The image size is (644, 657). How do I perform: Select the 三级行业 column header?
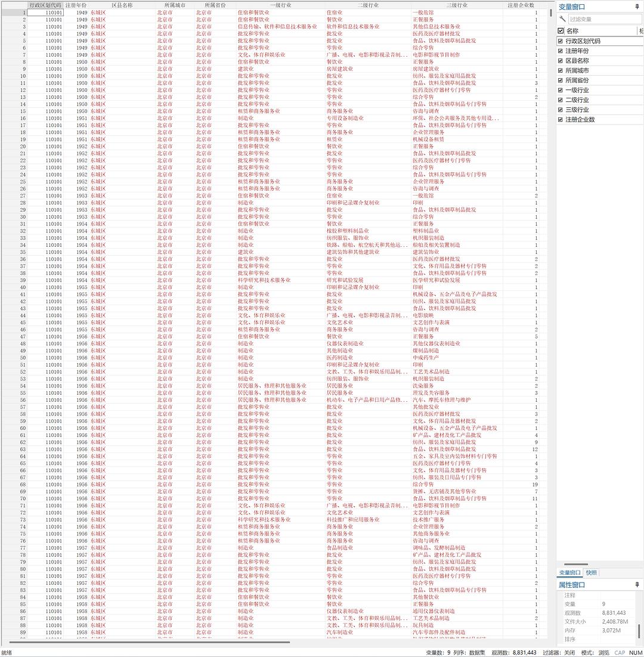click(456, 5)
